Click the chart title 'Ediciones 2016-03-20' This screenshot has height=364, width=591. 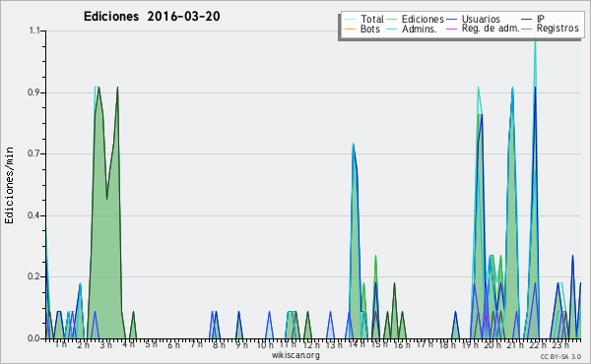[x=152, y=17]
